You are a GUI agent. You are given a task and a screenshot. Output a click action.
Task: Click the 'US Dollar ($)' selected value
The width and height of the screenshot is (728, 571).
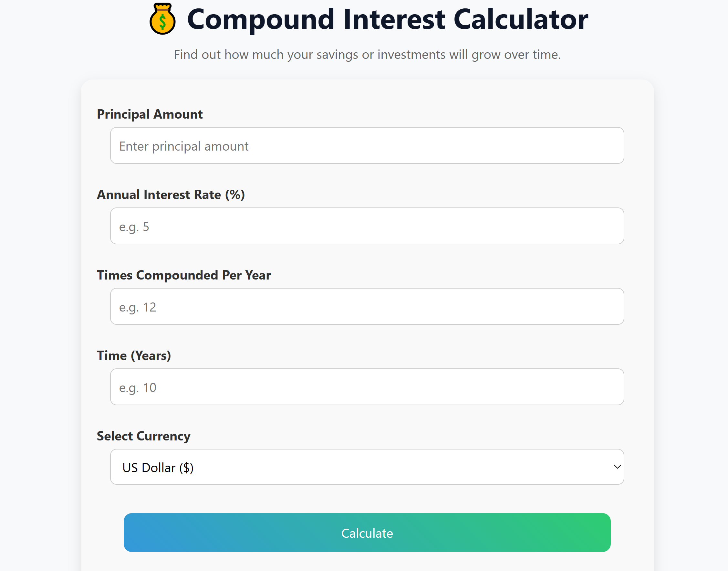click(x=158, y=468)
